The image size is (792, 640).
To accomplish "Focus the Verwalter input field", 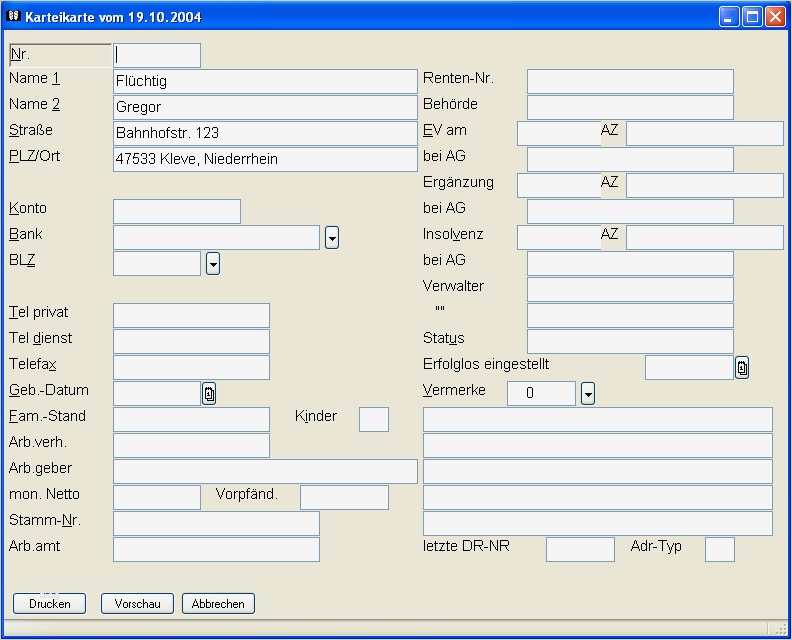I will (630, 290).
